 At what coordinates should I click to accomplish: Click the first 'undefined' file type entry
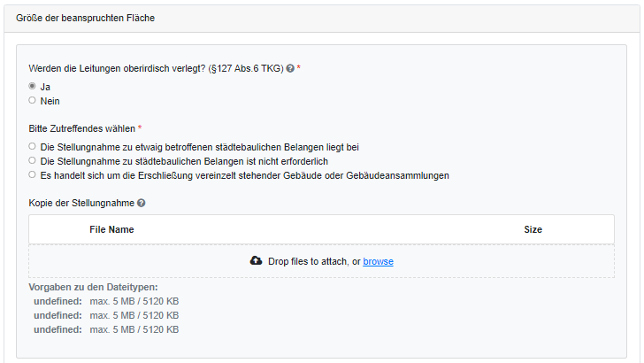click(x=57, y=301)
